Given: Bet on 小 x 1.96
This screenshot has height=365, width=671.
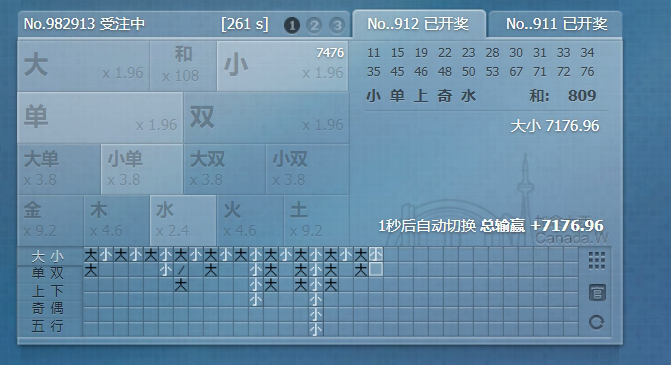Looking at the screenshot, I should tap(282, 66).
